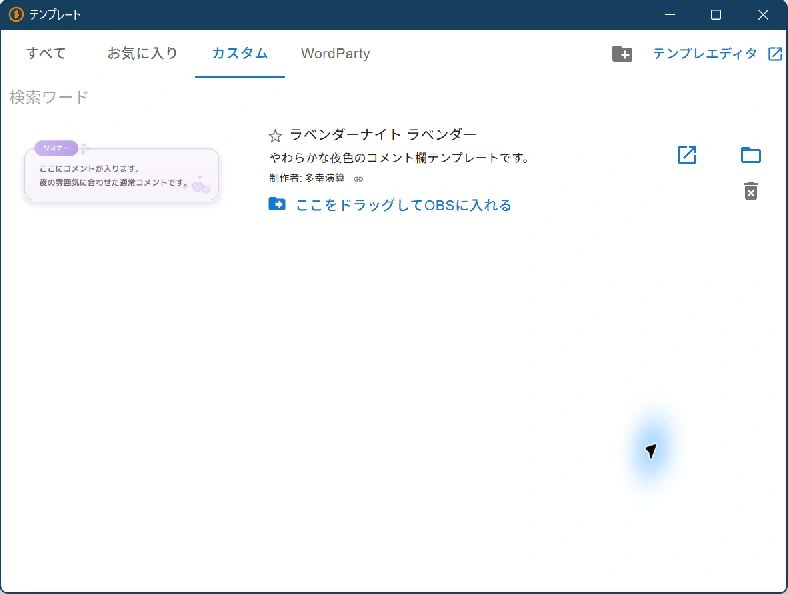Click the ここをドラッグしてOBSに入れる link
The width and height of the screenshot is (788, 594).
click(404, 205)
